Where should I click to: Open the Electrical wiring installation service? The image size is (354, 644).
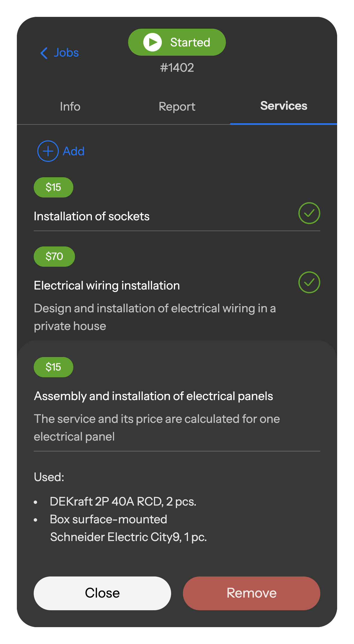107,286
